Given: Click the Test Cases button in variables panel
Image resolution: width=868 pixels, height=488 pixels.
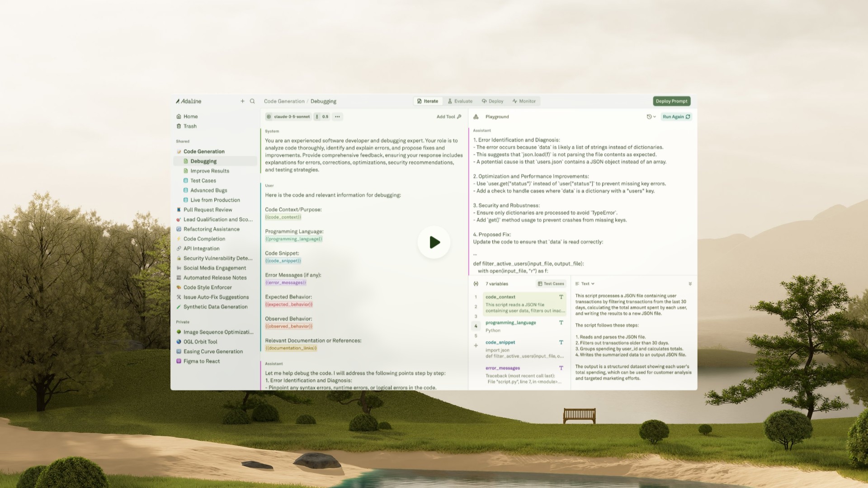Looking at the screenshot, I should pos(551,284).
